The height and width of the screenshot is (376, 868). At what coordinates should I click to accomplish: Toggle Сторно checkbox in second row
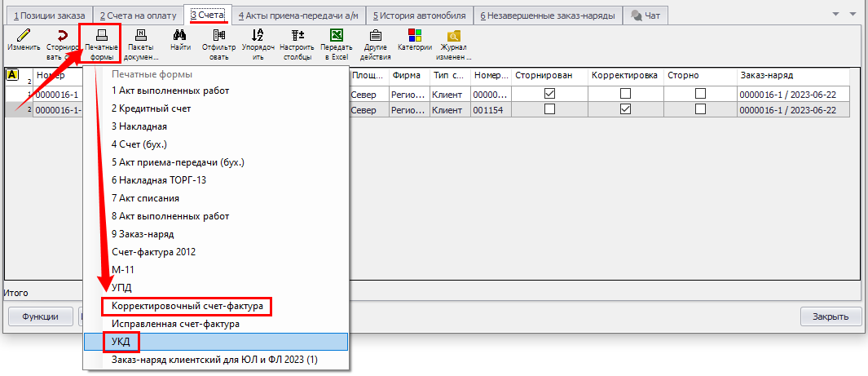tap(700, 109)
